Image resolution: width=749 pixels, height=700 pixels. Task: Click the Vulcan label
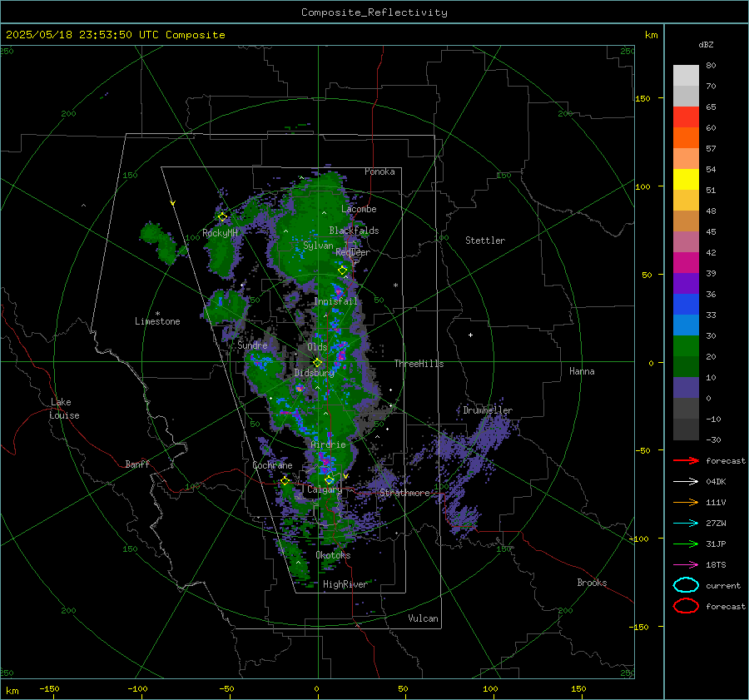(424, 618)
